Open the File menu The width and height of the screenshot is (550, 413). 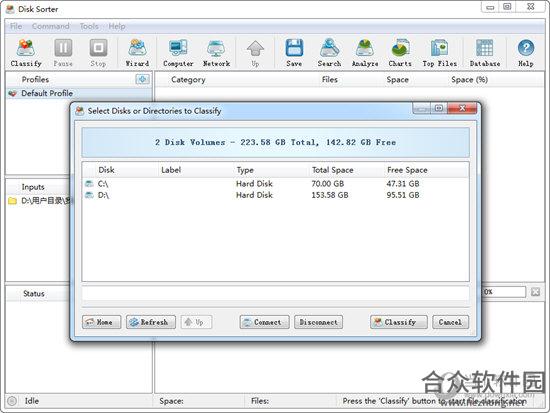[x=16, y=26]
